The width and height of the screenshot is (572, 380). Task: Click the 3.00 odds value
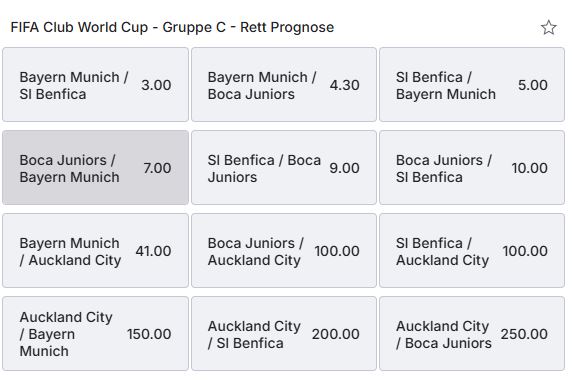point(156,85)
